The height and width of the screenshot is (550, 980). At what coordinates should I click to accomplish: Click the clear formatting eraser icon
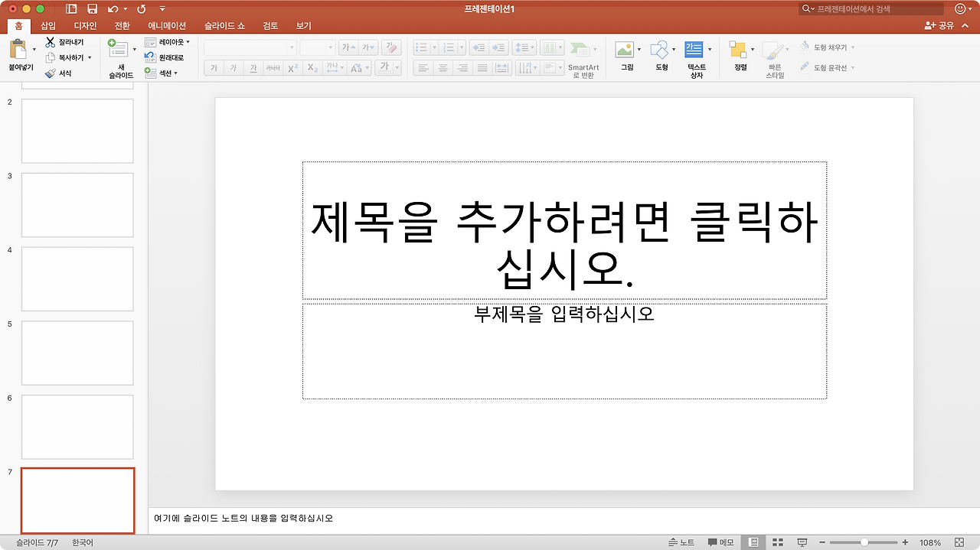tap(391, 47)
